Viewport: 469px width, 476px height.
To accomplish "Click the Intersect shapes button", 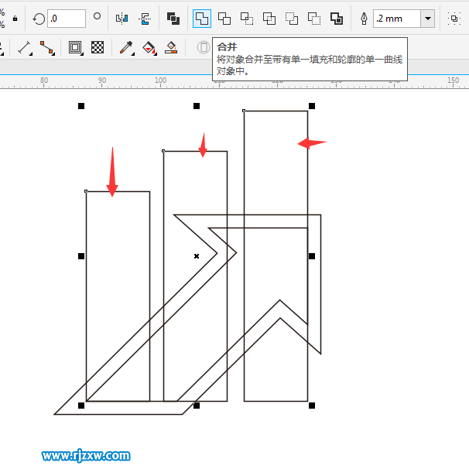I will click(x=247, y=18).
